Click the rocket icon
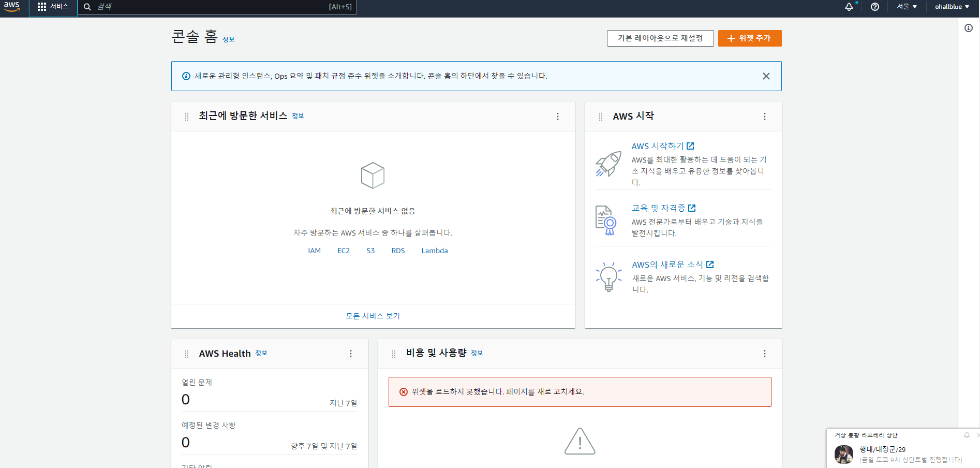980x468 pixels. point(608,164)
